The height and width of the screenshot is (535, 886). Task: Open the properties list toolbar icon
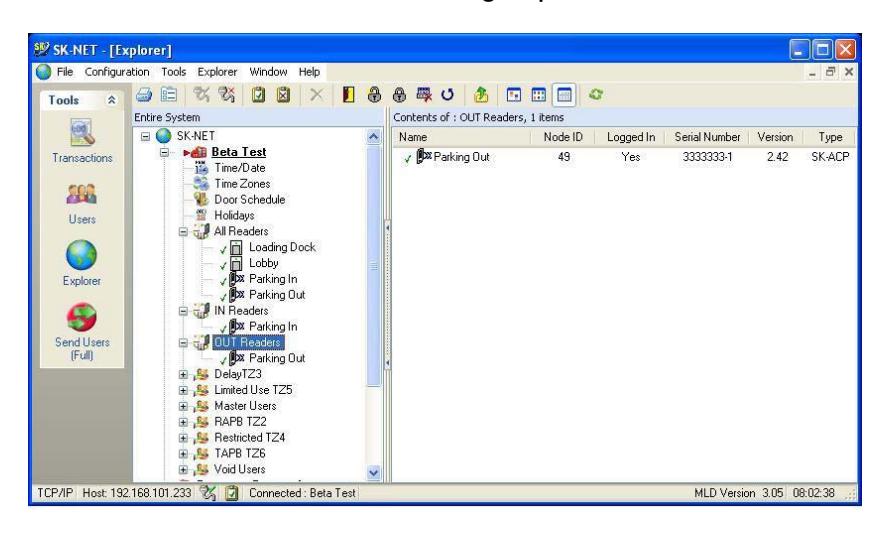point(168,95)
